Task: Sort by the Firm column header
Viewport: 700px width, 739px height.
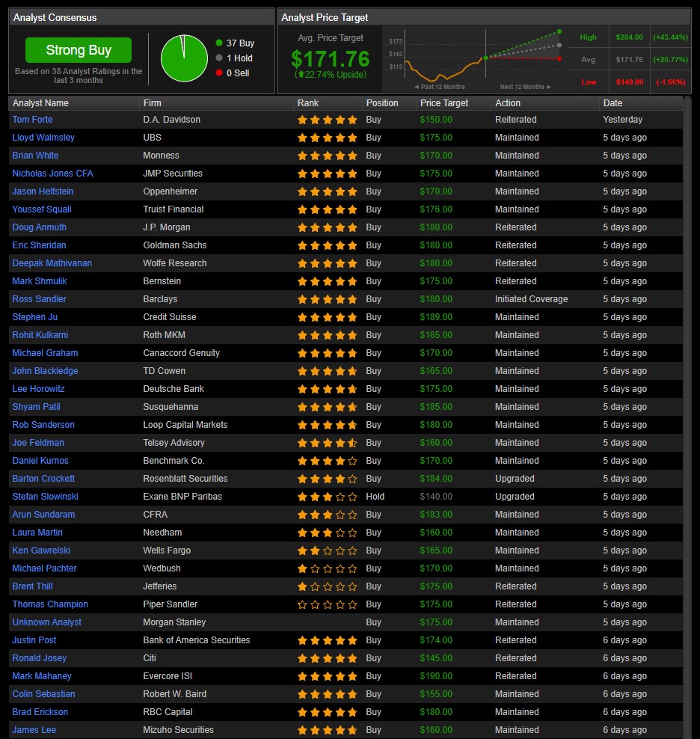Action: coord(153,102)
